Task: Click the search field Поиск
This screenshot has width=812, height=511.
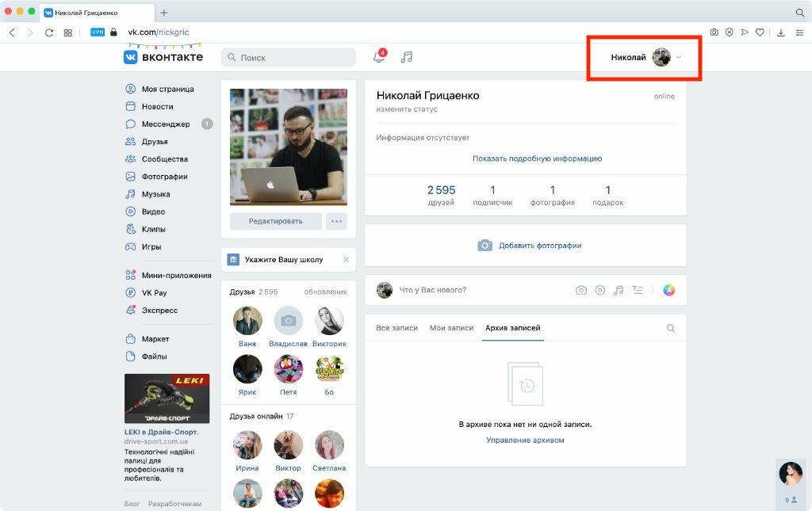Action: [289, 57]
